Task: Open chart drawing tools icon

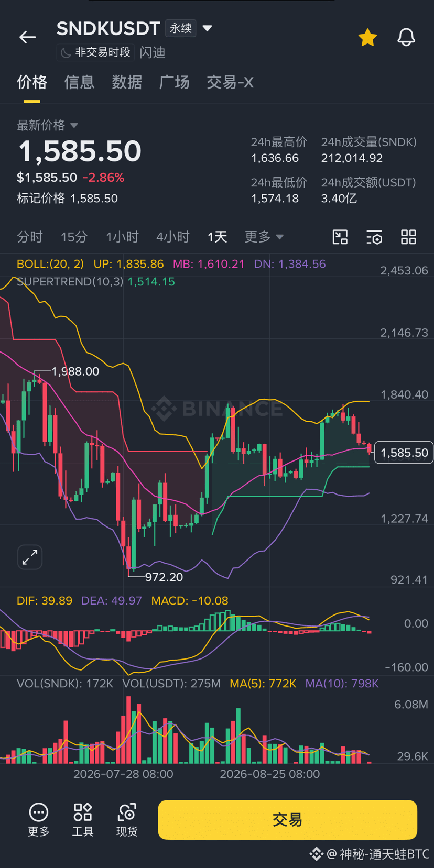Action: 340,237
